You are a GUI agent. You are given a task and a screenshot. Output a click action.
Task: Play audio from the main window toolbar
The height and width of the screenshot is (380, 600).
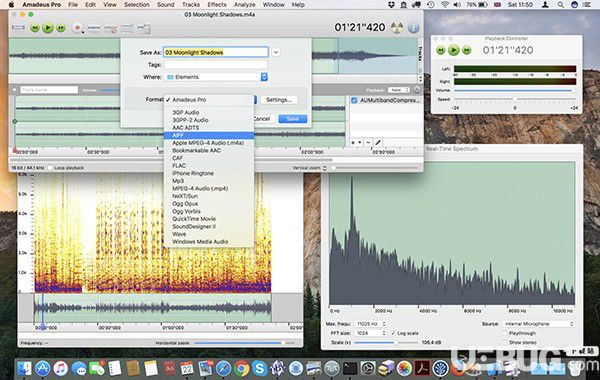click(48, 28)
